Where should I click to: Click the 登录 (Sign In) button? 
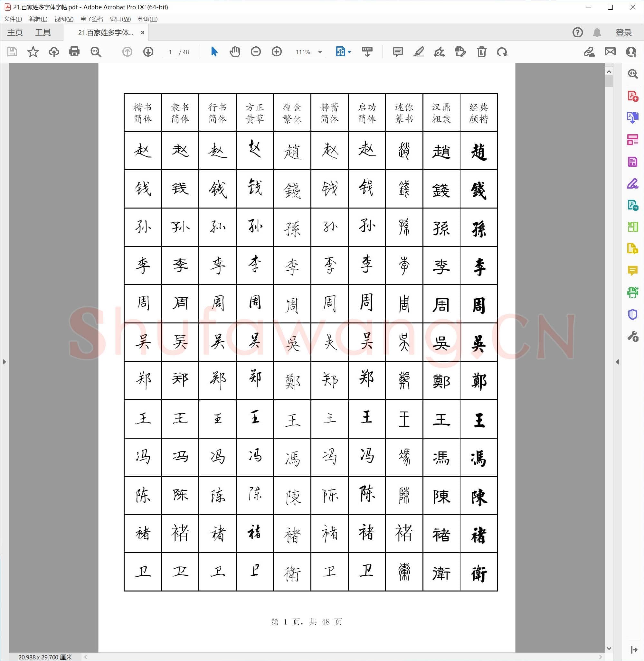click(x=623, y=32)
